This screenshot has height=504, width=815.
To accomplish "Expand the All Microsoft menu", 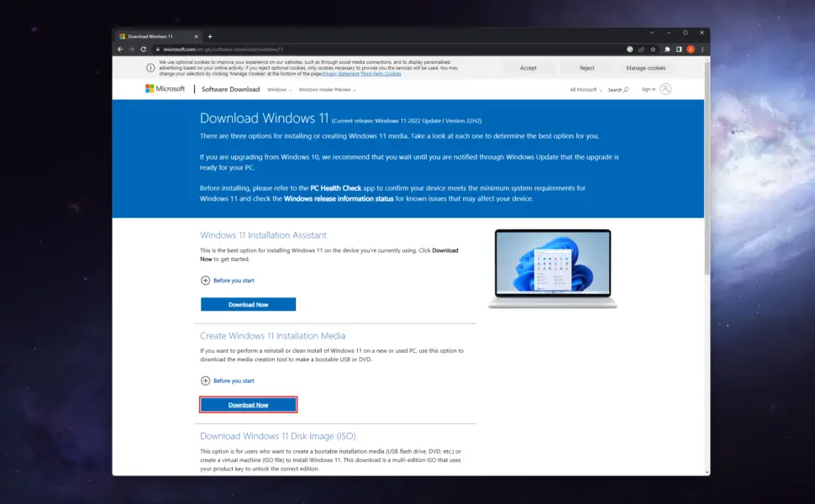I will tap(586, 90).
